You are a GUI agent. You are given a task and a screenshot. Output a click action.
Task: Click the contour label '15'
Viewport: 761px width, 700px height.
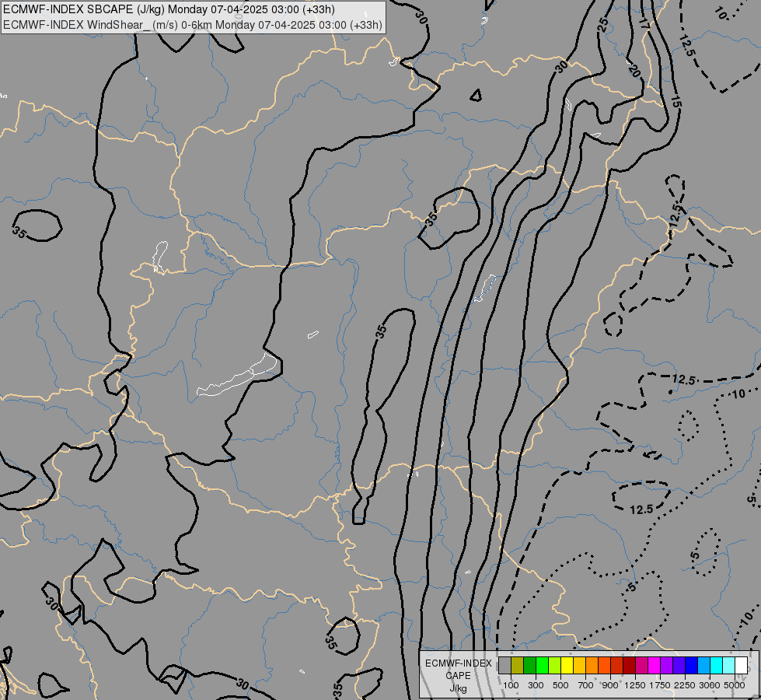[x=675, y=101]
